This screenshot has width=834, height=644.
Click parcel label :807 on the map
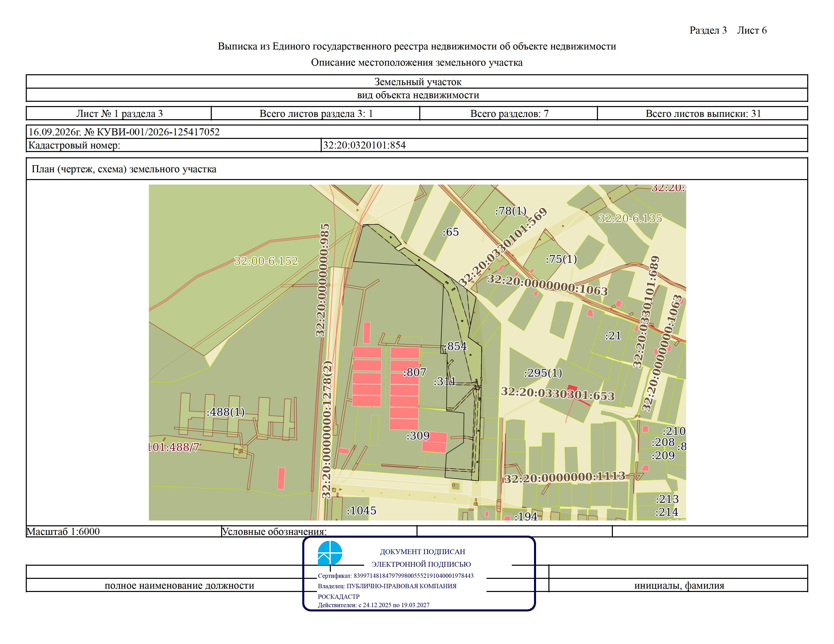[415, 372]
